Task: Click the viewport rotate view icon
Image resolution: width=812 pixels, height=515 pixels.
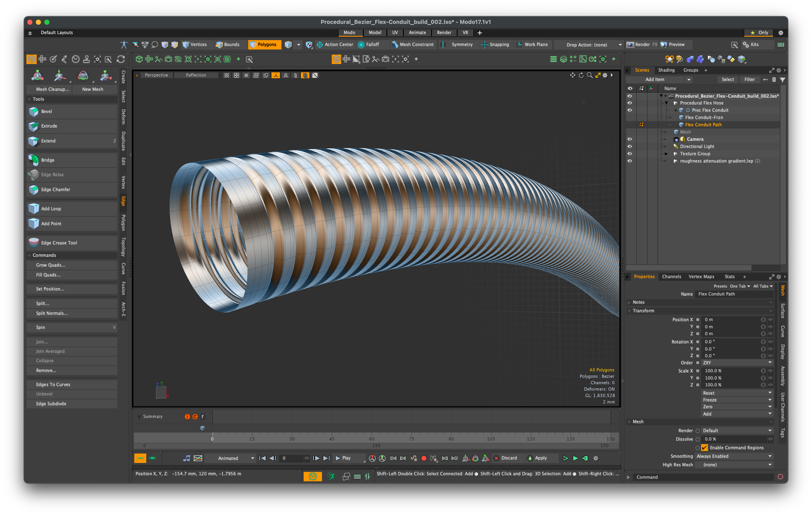Action: tap(581, 75)
